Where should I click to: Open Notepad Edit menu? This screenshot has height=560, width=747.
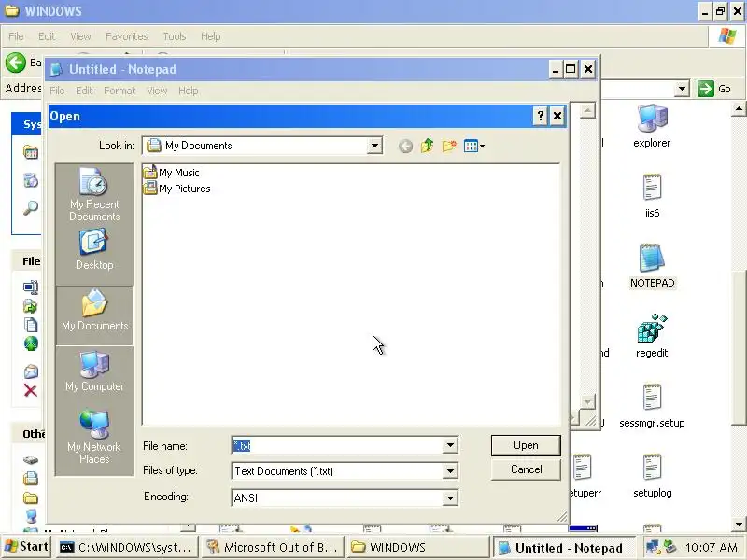[x=84, y=91]
